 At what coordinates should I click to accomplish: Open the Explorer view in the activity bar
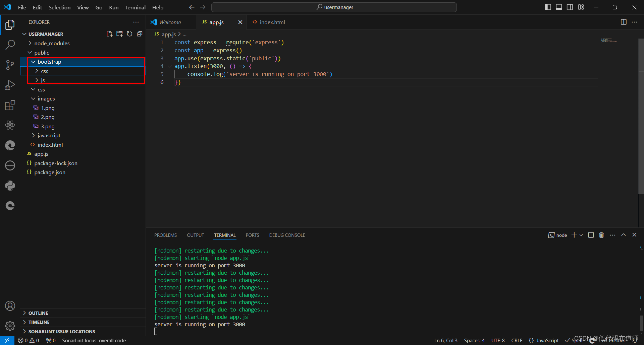coord(10,24)
